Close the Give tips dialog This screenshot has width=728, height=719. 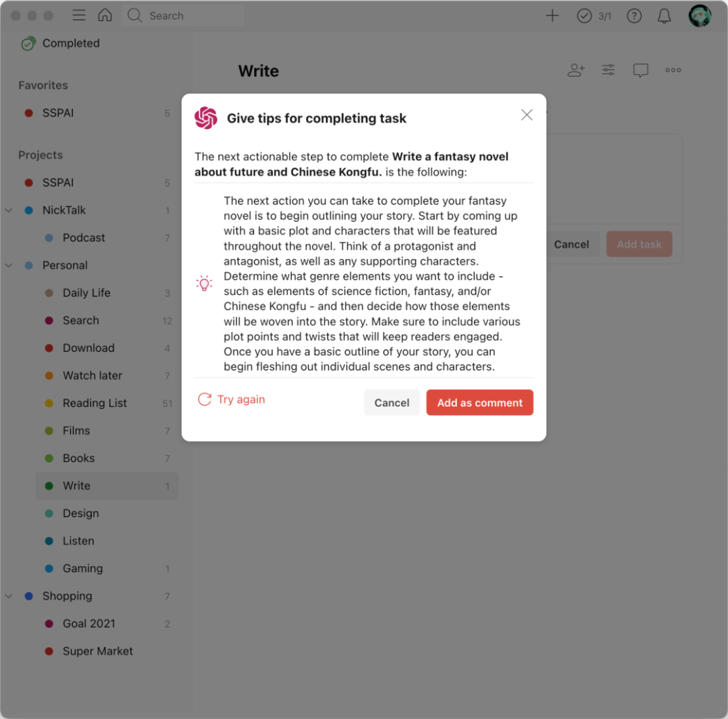click(x=526, y=115)
